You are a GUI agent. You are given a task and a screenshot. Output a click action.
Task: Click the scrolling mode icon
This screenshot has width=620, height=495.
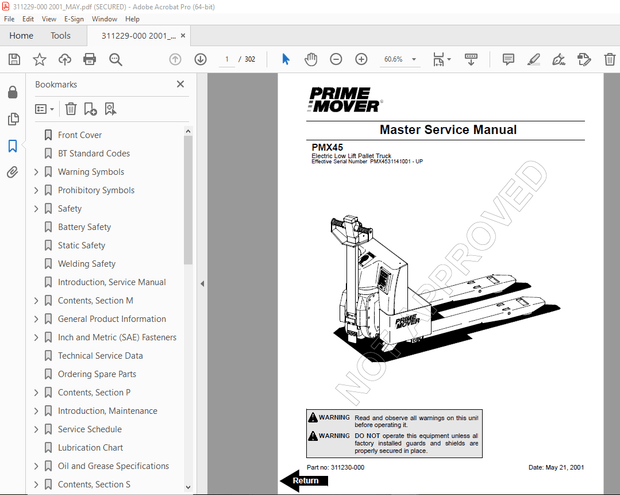pos(471,59)
